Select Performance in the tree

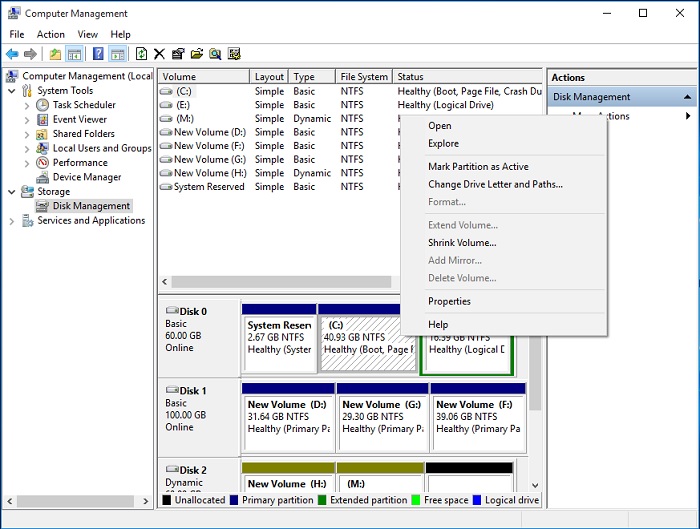point(80,162)
